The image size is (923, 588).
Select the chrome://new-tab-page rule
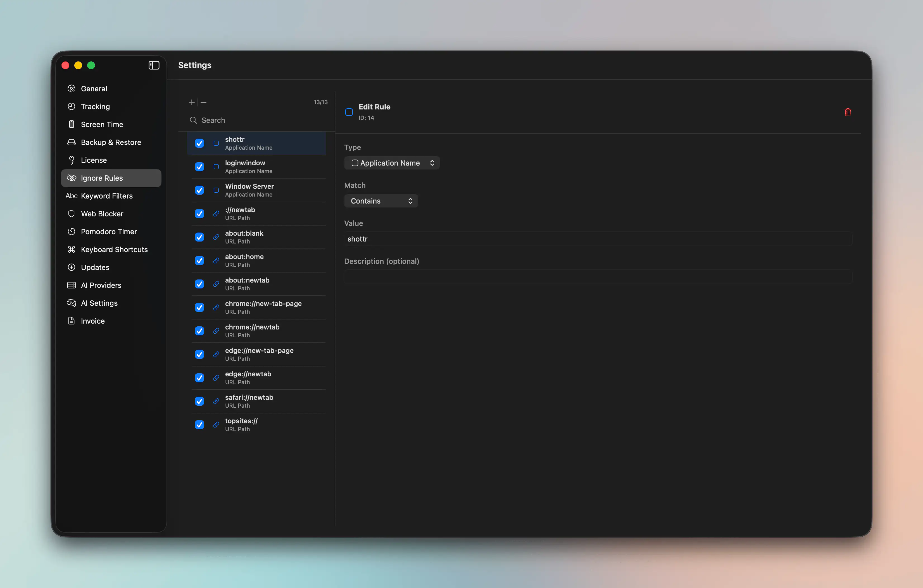pyautogui.click(x=258, y=307)
